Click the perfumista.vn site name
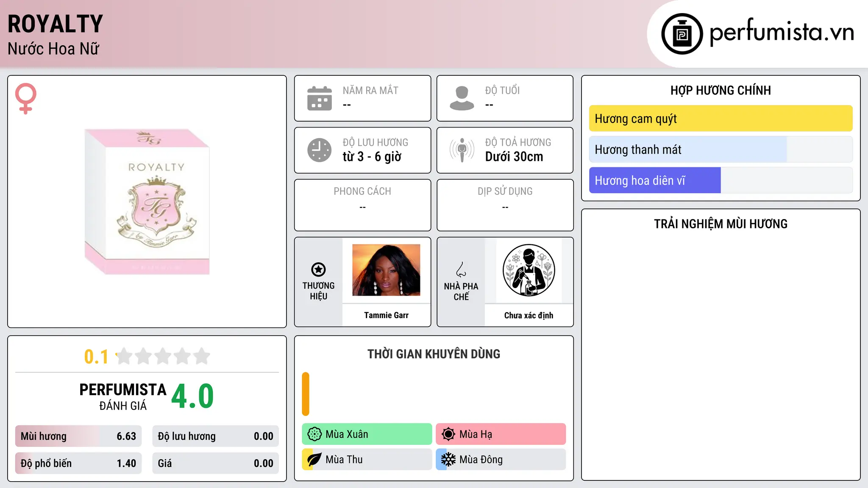868x488 pixels. (782, 32)
